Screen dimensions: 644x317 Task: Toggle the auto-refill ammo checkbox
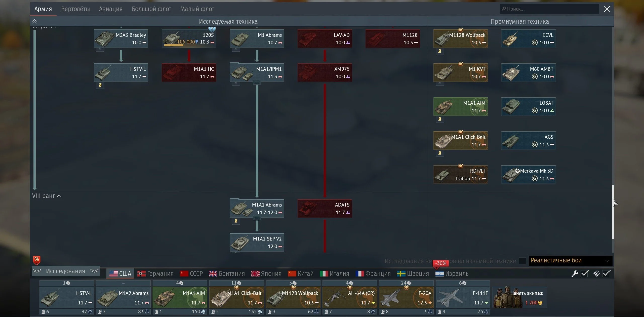click(x=606, y=273)
